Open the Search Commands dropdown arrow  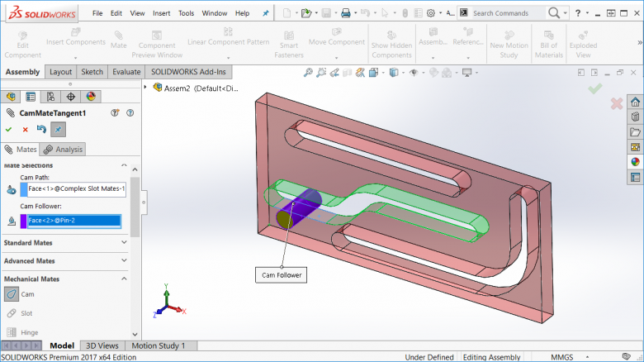(x=565, y=13)
